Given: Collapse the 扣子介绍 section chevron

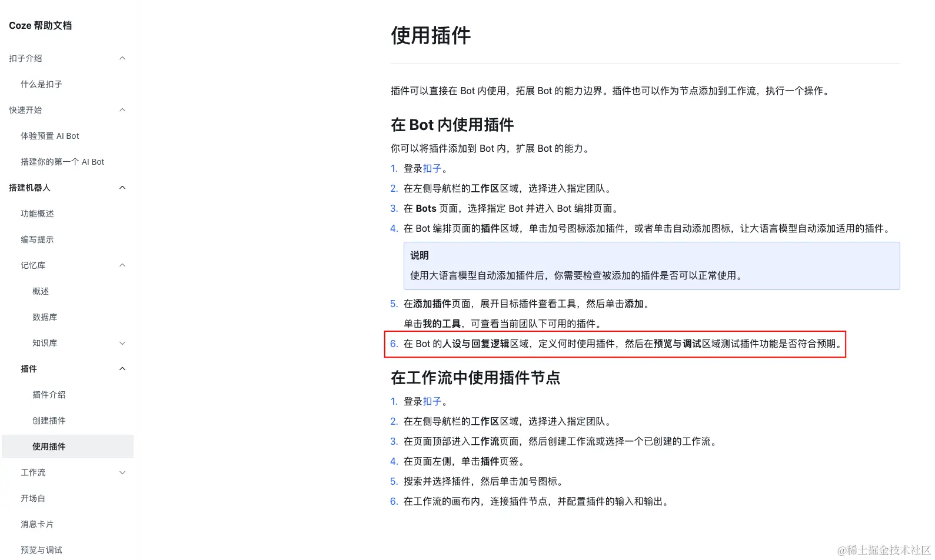Looking at the screenshot, I should [122, 58].
